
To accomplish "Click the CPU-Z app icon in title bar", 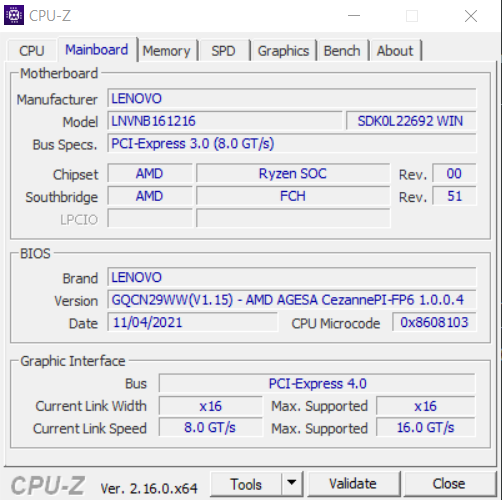I will coord(14,15).
